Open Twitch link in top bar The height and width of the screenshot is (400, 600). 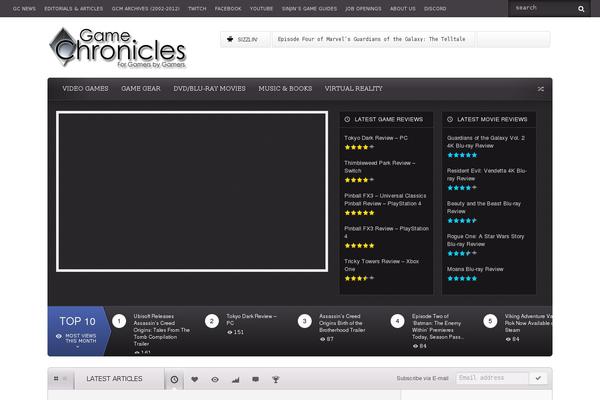tap(197, 8)
